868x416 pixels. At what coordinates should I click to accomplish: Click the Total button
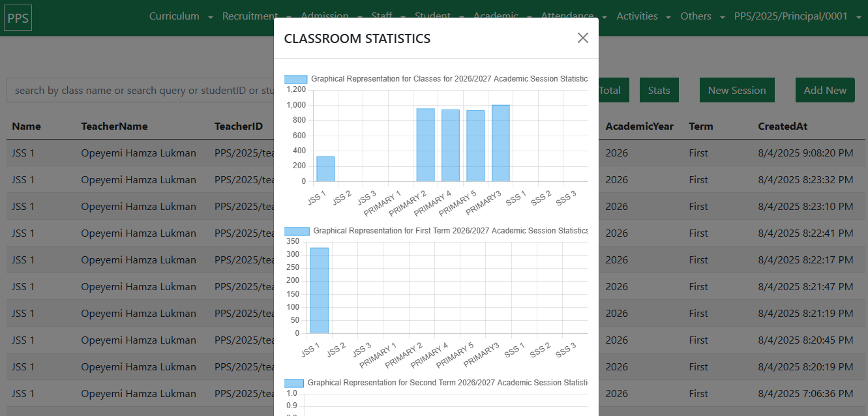(x=610, y=91)
